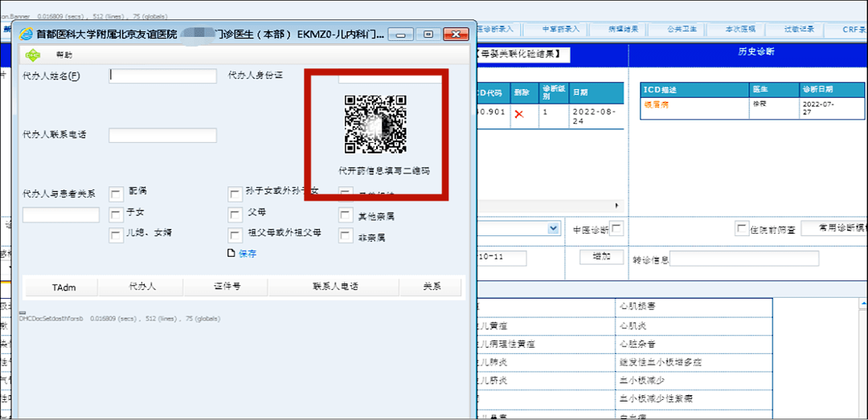Click the document icon beside 保存
868x420 pixels.
click(x=231, y=254)
